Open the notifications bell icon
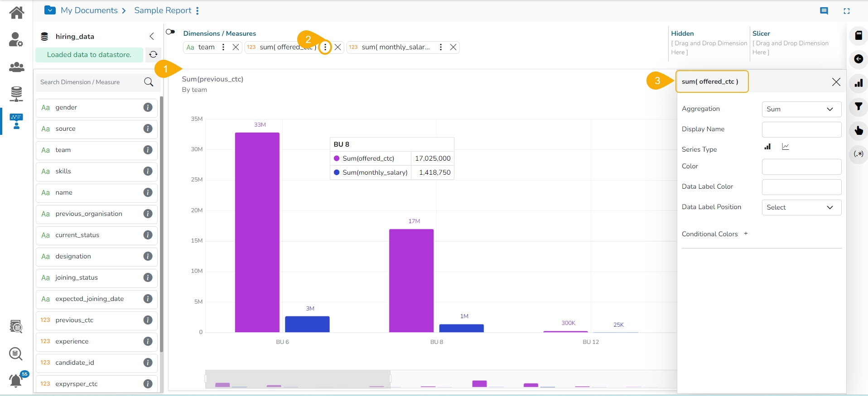Image resolution: width=868 pixels, height=396 pixels. point(16,381)
